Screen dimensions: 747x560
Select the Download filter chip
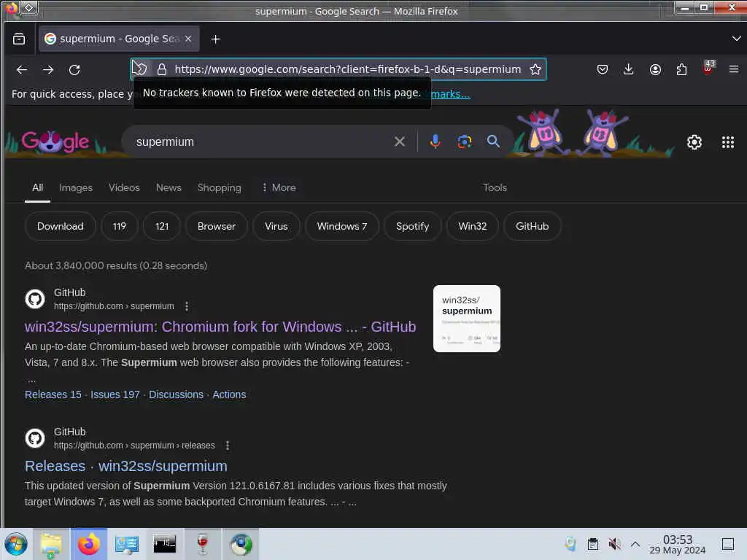[x=60, y=226]
